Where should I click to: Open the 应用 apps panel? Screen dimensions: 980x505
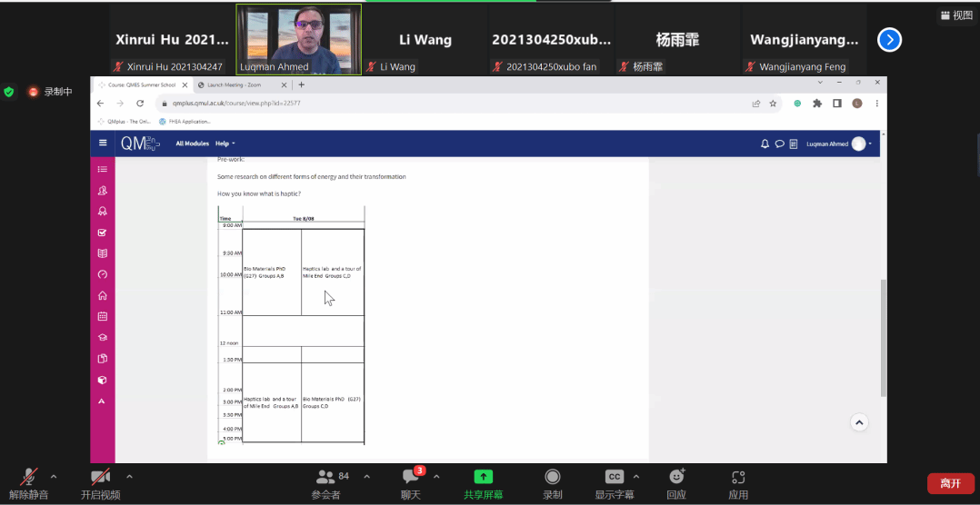[738, 482]
